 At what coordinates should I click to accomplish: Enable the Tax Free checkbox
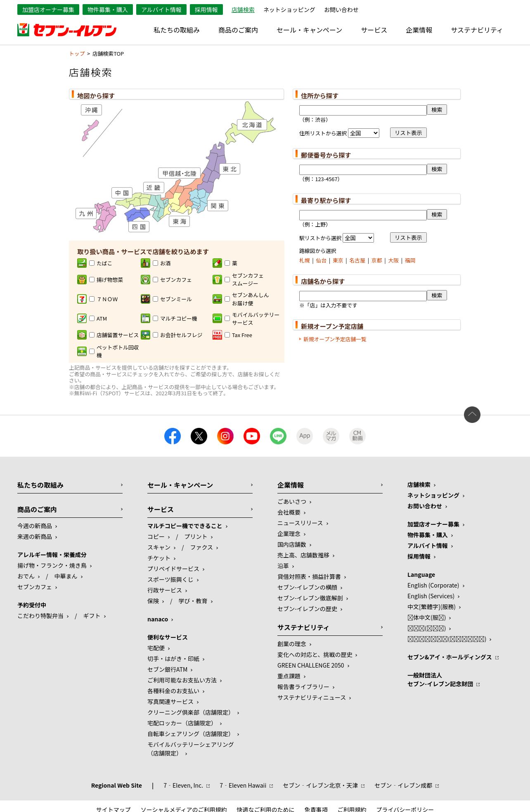[227, 335]
